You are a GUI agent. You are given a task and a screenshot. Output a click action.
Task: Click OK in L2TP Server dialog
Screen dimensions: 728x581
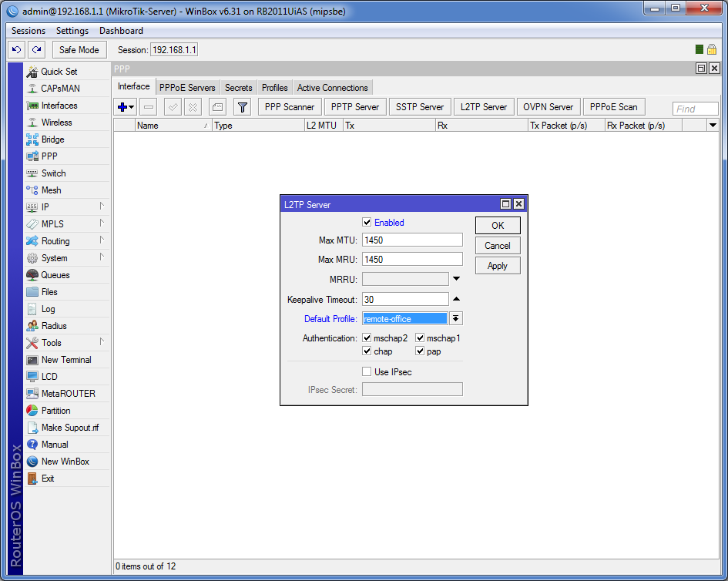click(x=498, y=225)
